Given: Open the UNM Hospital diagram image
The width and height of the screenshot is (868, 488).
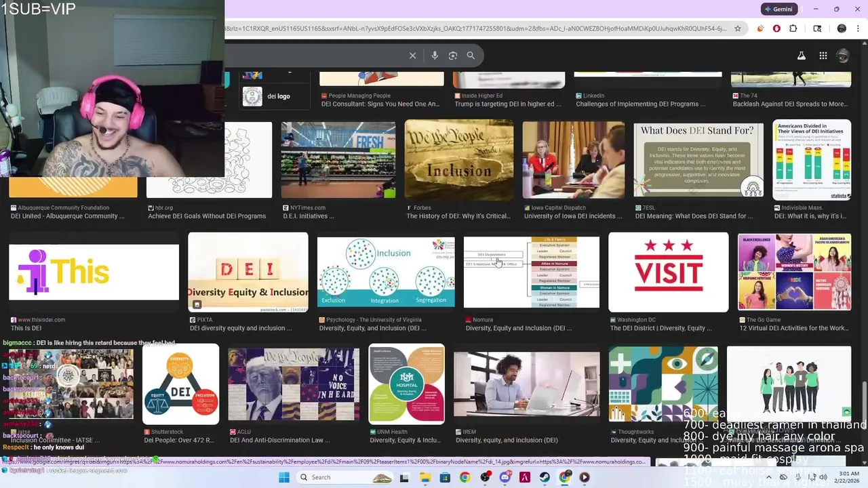Looking at the screenshot, I should [x=406, y=384].
